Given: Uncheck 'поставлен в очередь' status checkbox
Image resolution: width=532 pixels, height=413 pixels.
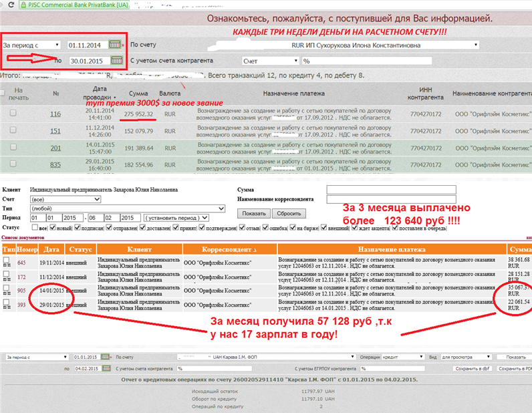Looking at the screenshot, I should (395, 227).
